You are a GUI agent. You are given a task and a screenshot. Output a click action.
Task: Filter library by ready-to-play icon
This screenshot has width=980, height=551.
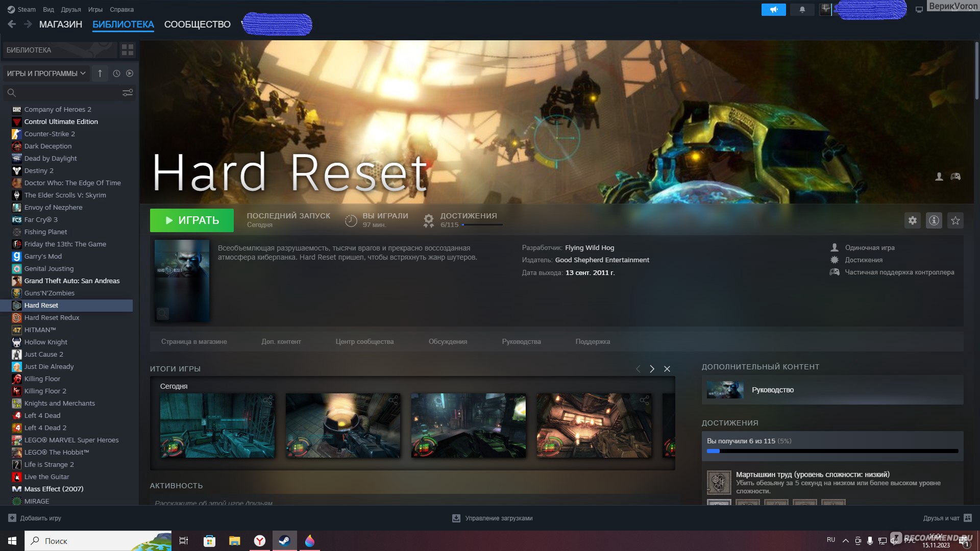[130, 73]
